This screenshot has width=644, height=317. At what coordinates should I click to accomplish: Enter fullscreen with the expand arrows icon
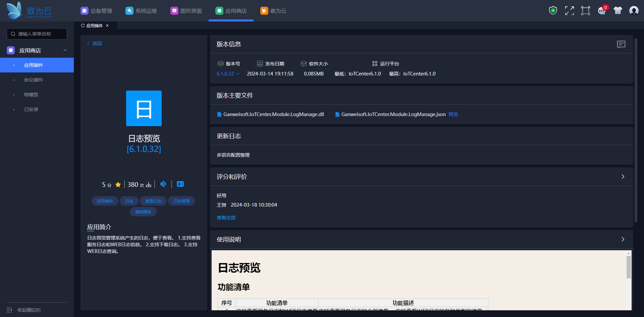coord(569,11)
